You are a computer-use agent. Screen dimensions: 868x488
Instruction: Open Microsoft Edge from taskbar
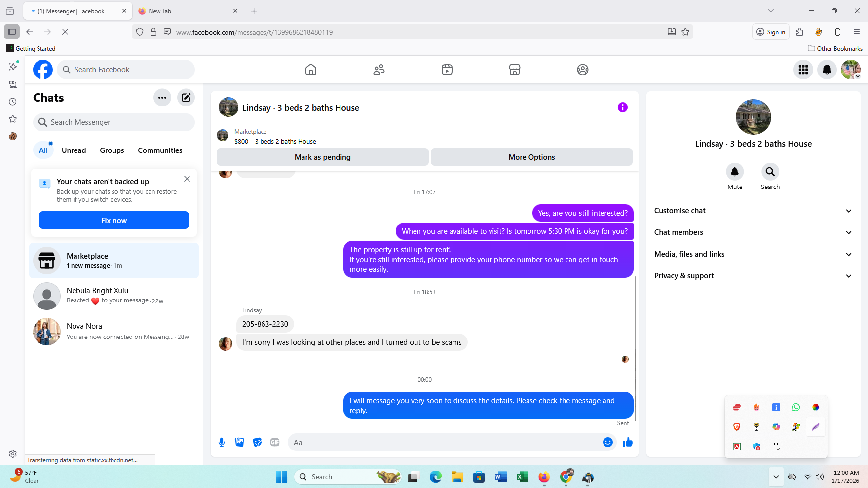[435, 477]
